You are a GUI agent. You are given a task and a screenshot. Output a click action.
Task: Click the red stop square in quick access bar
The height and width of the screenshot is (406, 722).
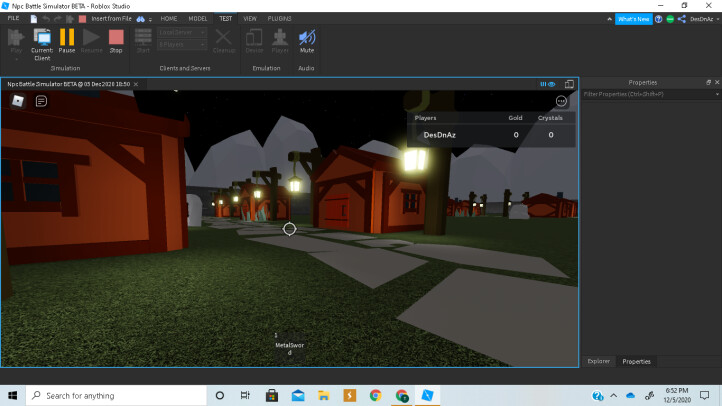click(82, 19)
